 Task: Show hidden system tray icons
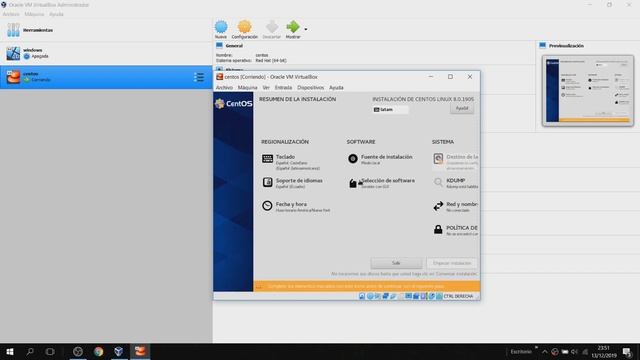pyautogui.click(x=544, y=352)
